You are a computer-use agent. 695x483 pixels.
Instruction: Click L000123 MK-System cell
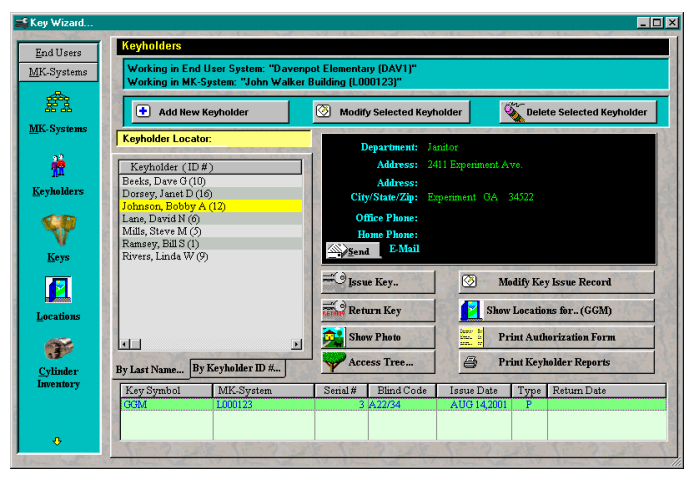[264, 405]
